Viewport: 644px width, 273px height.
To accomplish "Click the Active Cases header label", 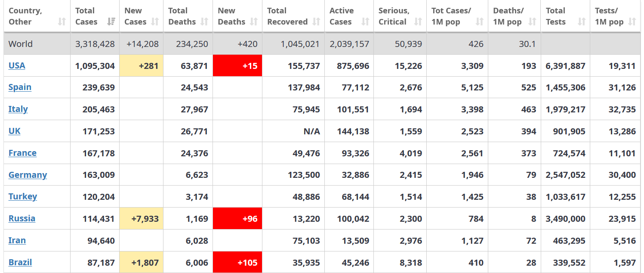I will point(341,16).
